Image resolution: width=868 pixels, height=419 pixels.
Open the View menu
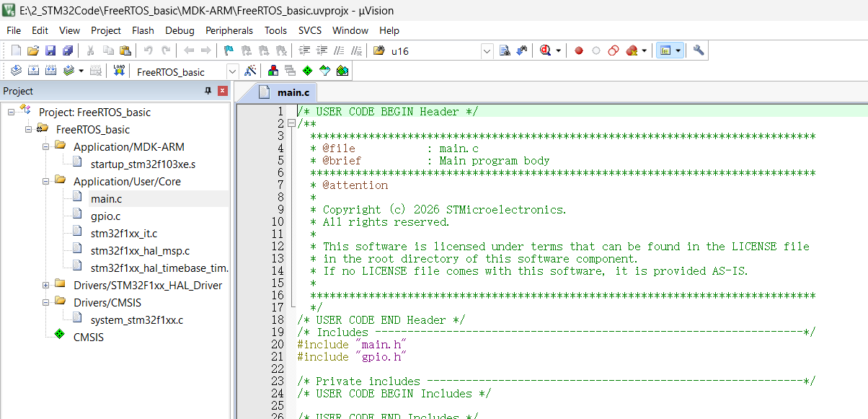69,30
